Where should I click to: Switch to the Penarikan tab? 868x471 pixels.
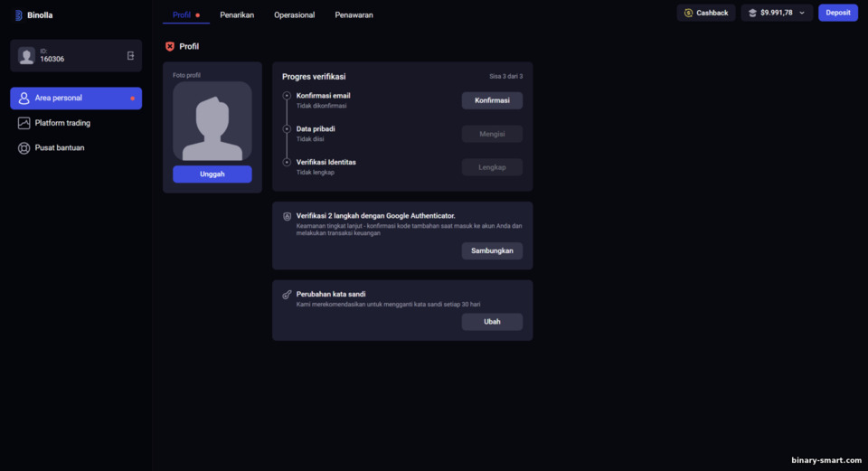pyautogui.click(x=237, y=15)
